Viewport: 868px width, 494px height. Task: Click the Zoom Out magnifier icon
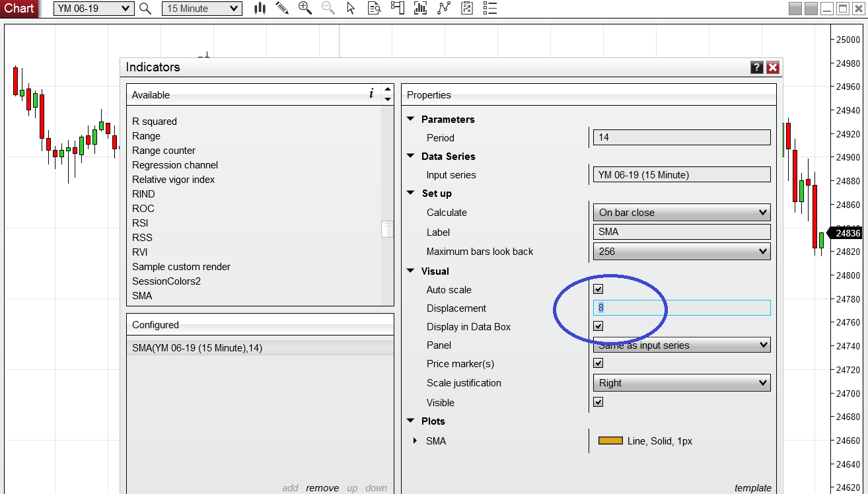(x=328, y=9)
